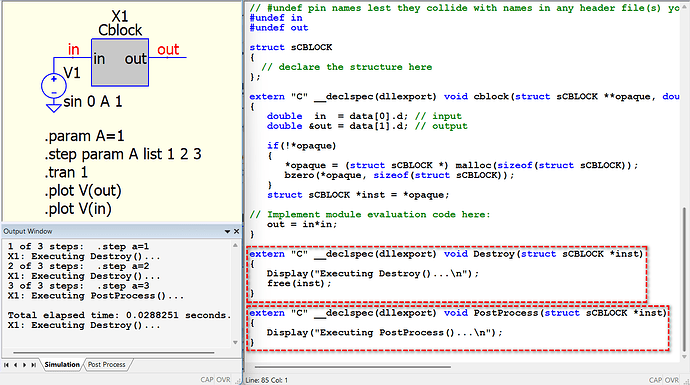Select the X1 Cblock component box

point(120,62)
